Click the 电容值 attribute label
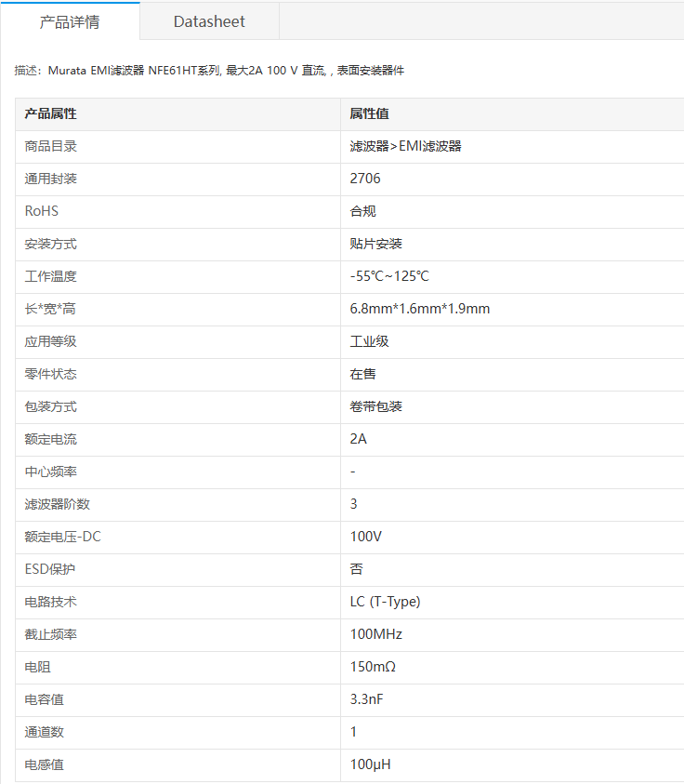This screenshot has height=784, width=684. (x=44, y=699)
